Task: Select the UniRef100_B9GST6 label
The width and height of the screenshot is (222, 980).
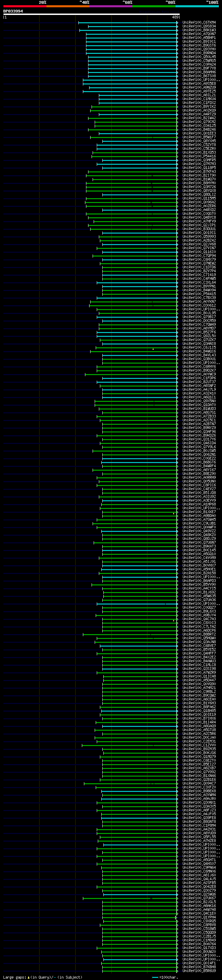Action: (x=199, y=45)
